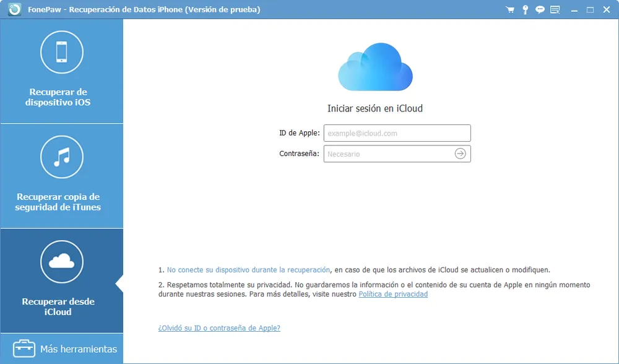This screenshot has height=364, width=619.
Task: Select the cloud icon above Recuperar desde iCloud
Action: (62, 262)
